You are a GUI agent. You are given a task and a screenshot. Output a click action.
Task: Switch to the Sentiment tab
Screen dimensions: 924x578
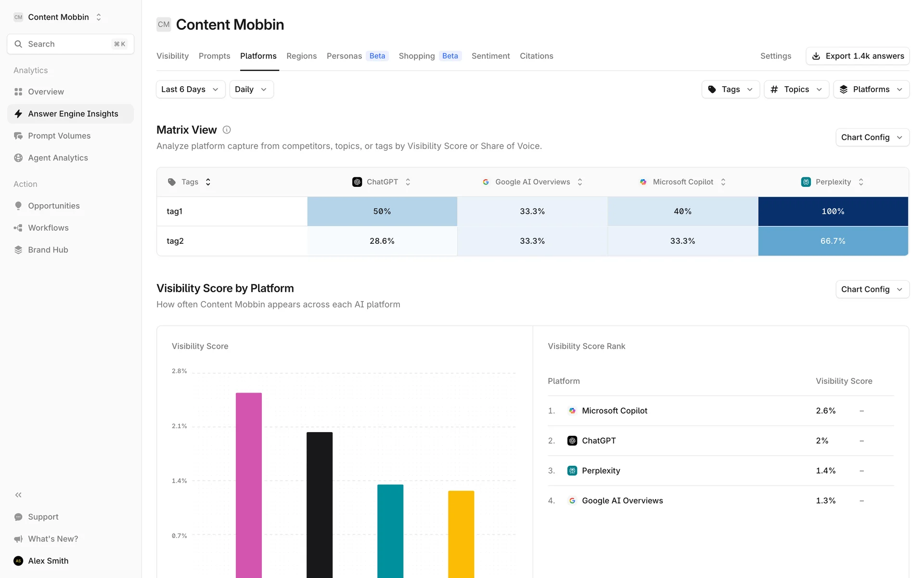click(490, 56)
